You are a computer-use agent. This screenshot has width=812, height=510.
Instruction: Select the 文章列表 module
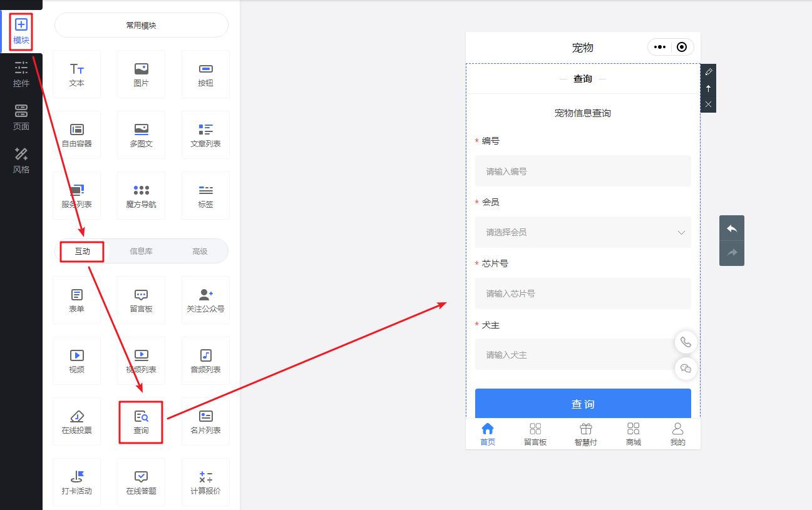coord(206,135)
